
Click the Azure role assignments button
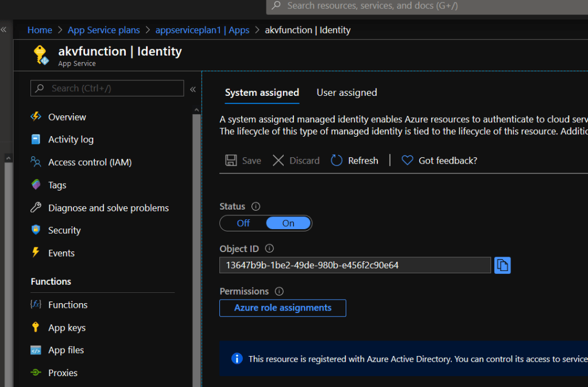coord(283,308)
